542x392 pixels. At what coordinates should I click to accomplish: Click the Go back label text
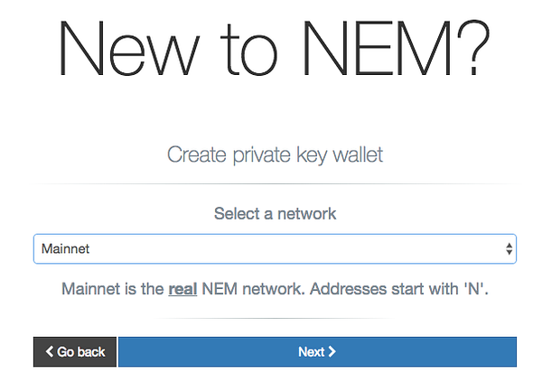pos(81,351)
